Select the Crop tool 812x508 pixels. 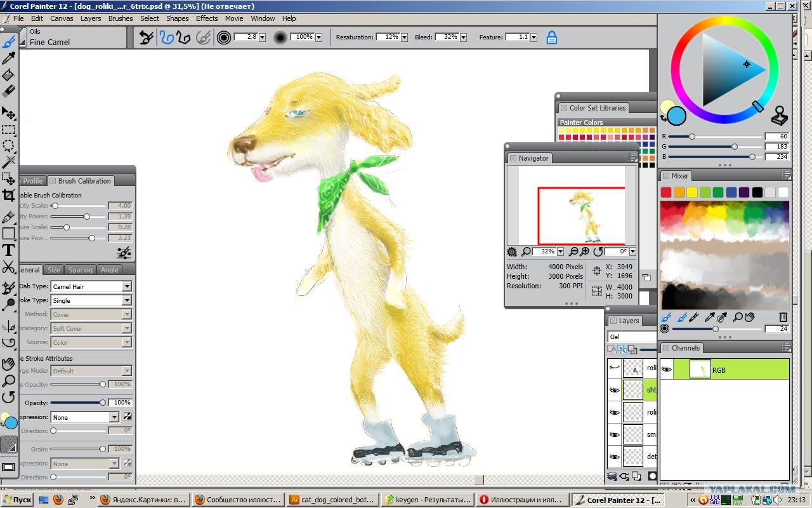pos(8,196)
